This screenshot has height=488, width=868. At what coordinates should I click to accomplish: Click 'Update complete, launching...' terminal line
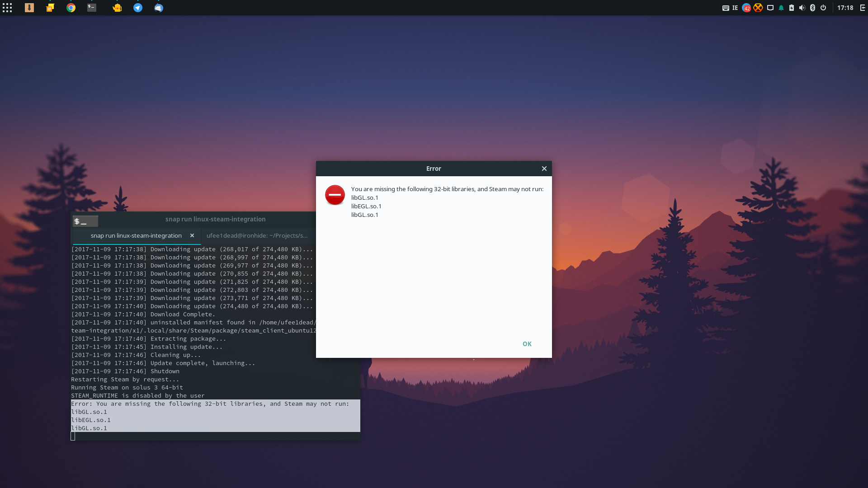pyautogui.click(x=163, y=363)
